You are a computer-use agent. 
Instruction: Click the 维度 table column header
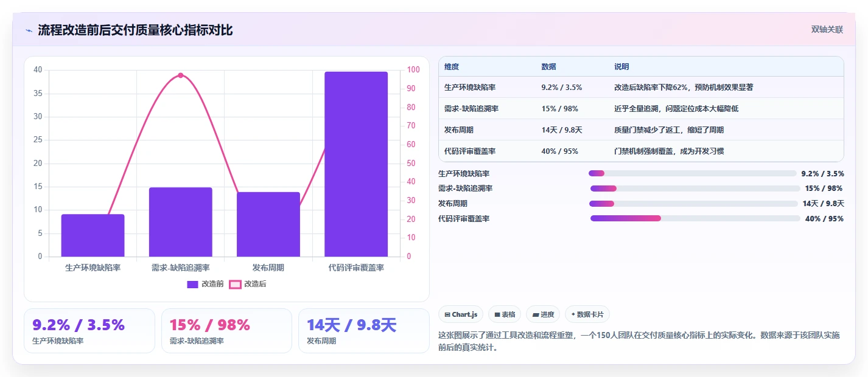pos(452,67)
